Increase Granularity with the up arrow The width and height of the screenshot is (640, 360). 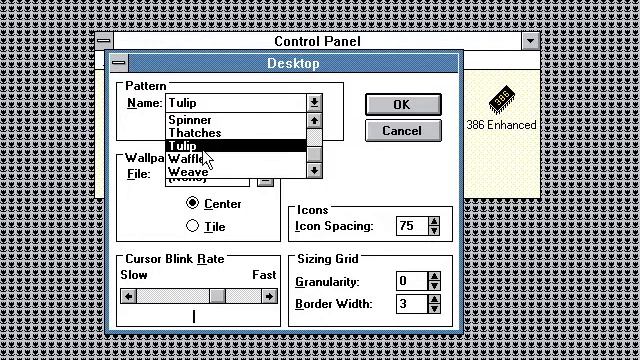(434, 276)
